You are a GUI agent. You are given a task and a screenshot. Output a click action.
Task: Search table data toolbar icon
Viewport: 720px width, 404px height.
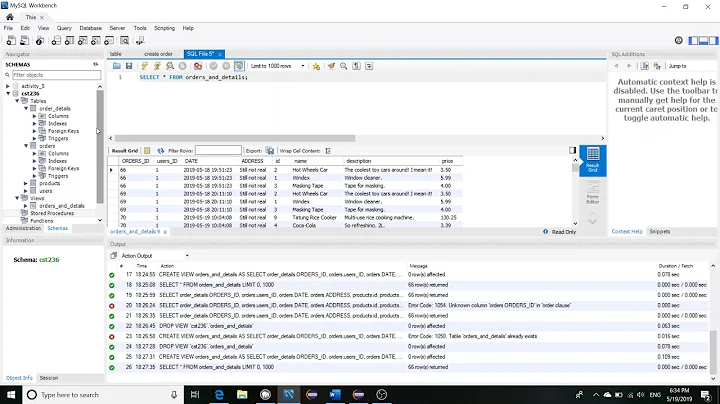[124, 41]
